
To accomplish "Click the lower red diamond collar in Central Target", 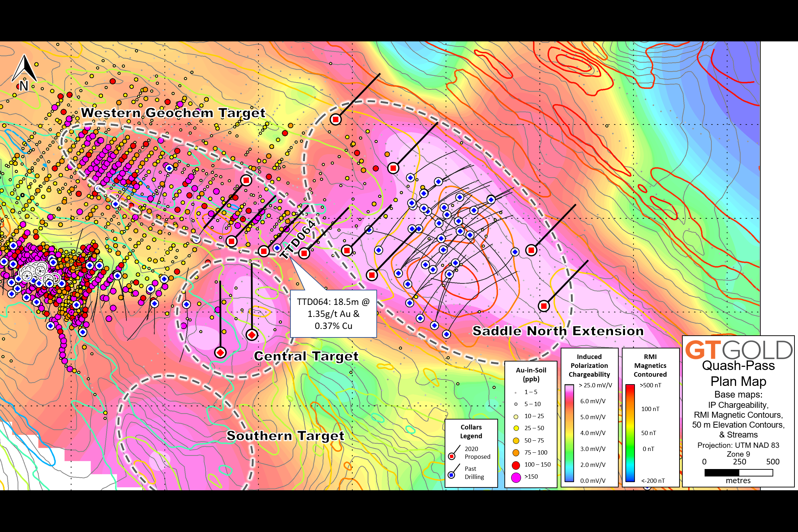I will coord(220,353).
